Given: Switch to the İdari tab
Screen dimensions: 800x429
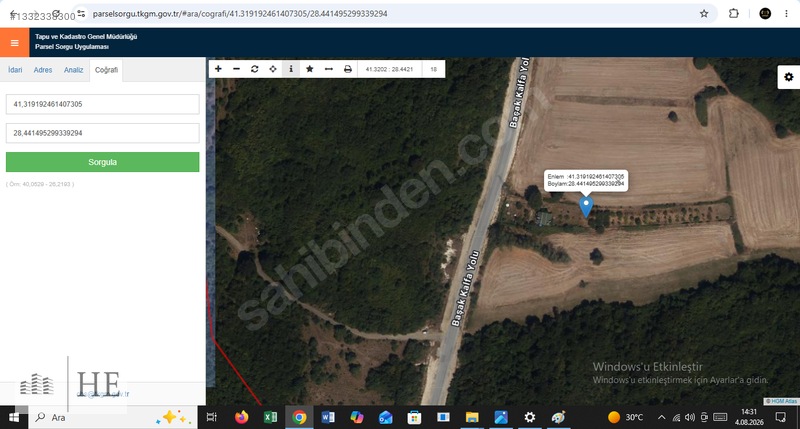Looking at the screenshot, I should pyautogui.click(x=15, y=70).
